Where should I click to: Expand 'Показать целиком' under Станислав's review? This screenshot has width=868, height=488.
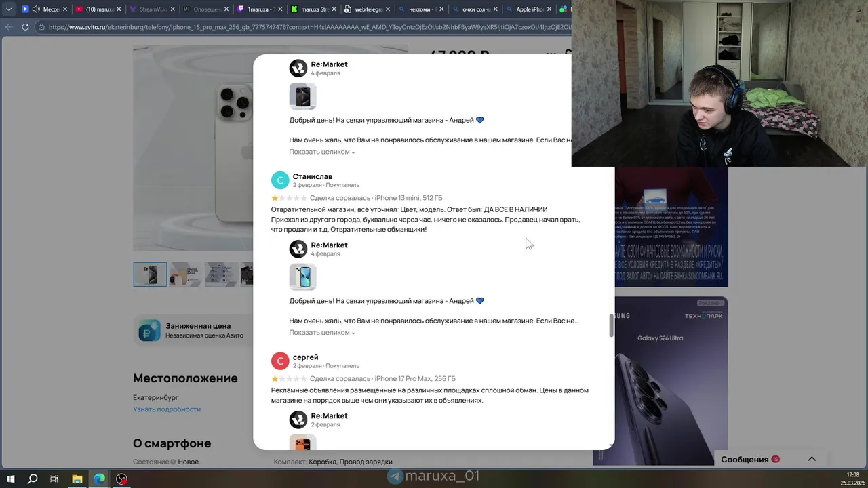[322, 333]
